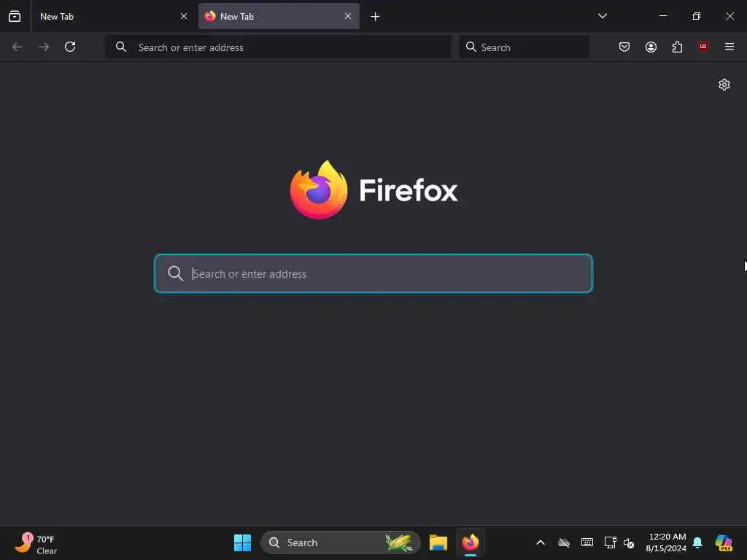Click magnifier icon in center search field
This screenshot has width=747, height=560.
tap(175, 273)
